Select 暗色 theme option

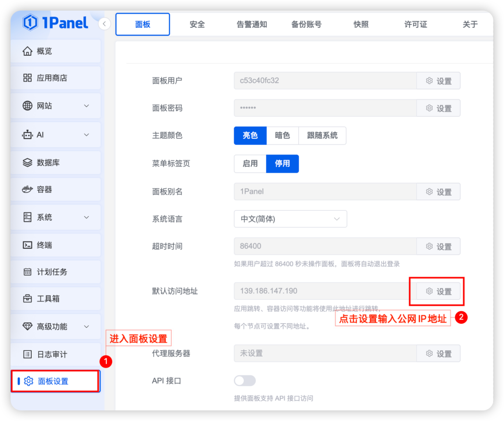click(x=282, y=136)
